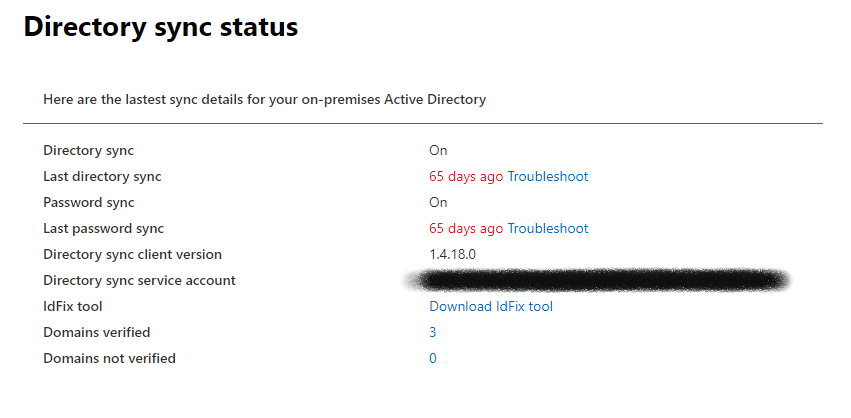Image resolution: width=851 pixels, height=418 pixels.
Task: Click the '65 days ago' last password sync text
Action: (466, 229)
